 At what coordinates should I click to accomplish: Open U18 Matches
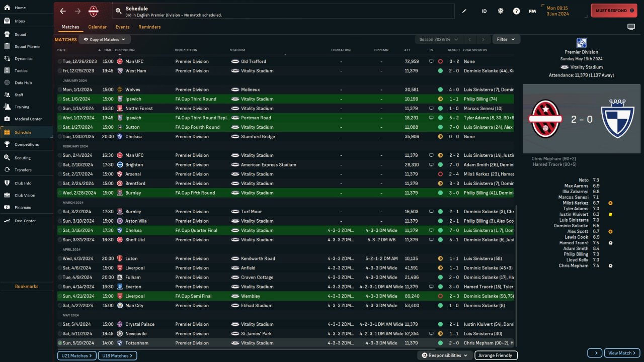tap(118, 355)
